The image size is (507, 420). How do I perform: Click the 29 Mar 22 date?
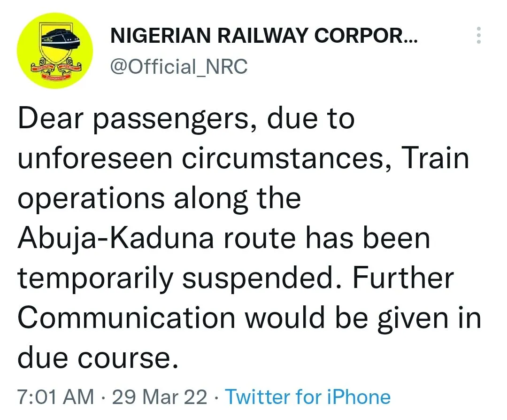(x=160, y=397)
